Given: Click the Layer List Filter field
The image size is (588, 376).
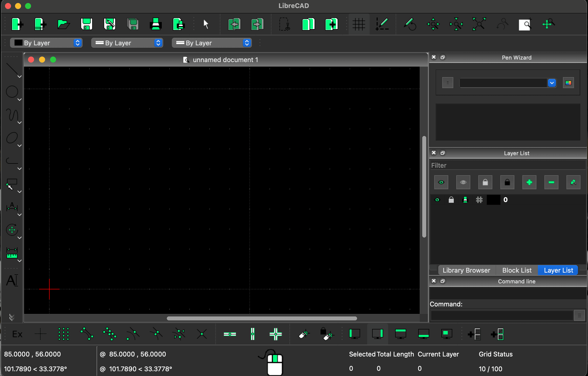Looking at the screenshot, I should [508, 165].
